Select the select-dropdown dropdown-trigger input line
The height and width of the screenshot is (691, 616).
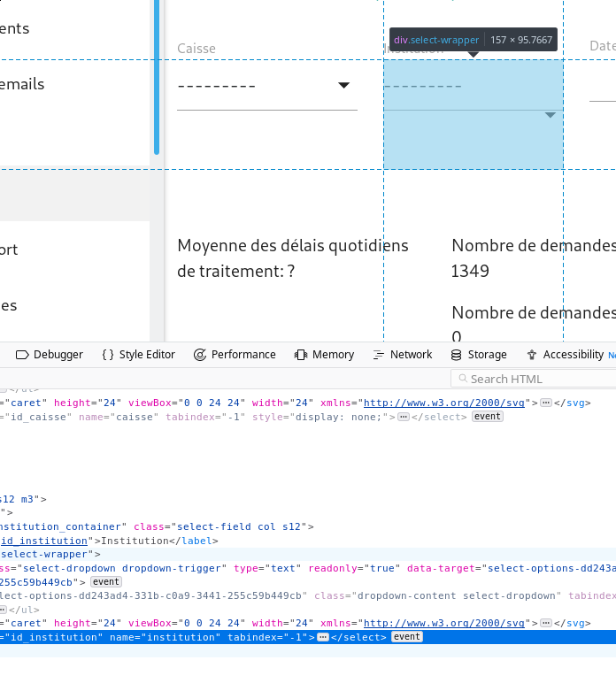(308, 568)
